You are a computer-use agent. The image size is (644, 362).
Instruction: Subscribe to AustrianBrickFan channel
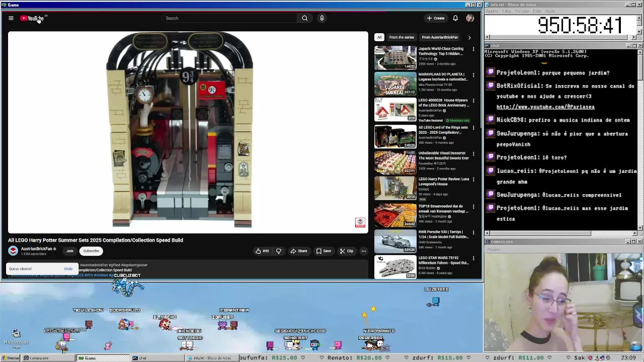91,251
